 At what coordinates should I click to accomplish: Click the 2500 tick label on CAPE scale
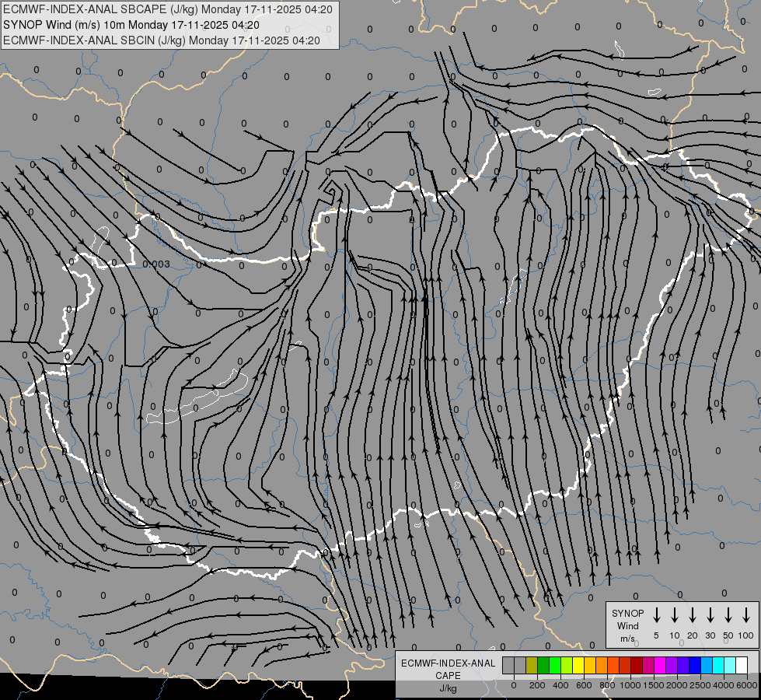coord(700,685)
